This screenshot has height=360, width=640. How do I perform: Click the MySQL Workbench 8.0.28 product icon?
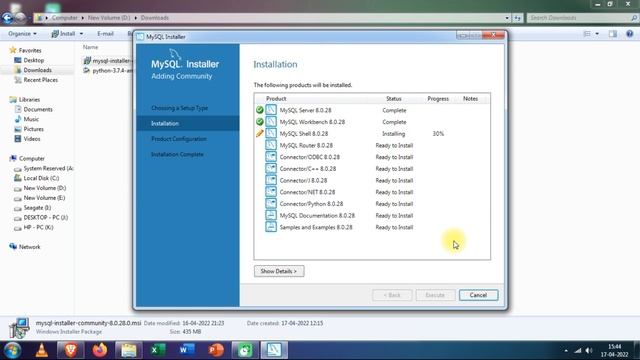[271, 122]
